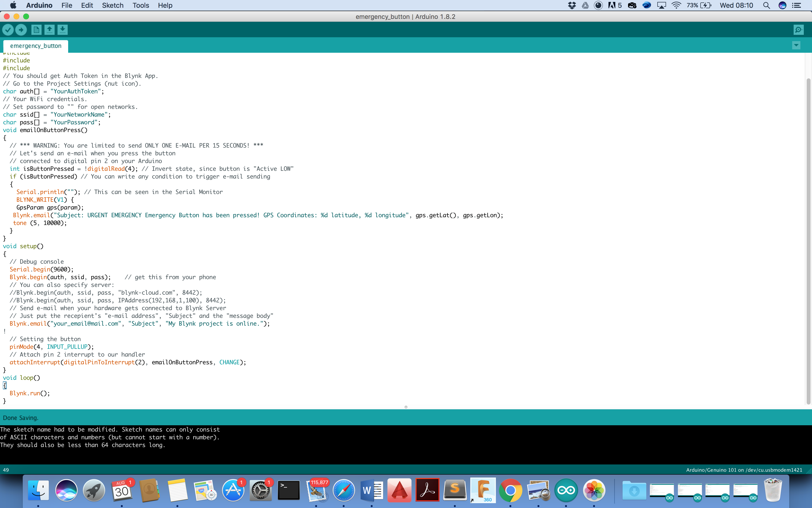Open the File menu

click(x=67, y=5)
